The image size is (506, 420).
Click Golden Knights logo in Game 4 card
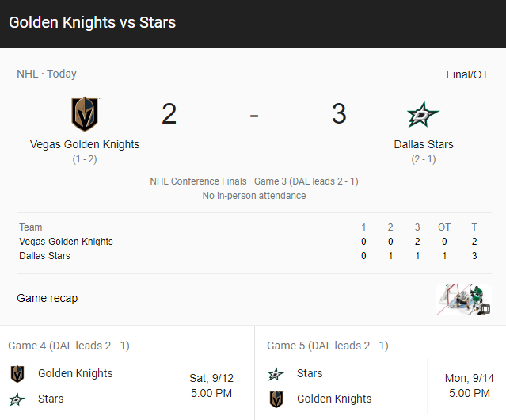[x=17, y=374]
